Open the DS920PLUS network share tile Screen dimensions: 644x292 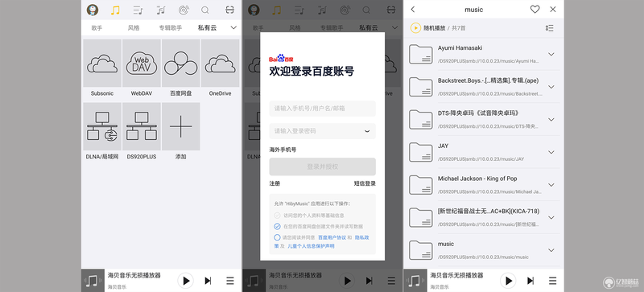[142, 126]
